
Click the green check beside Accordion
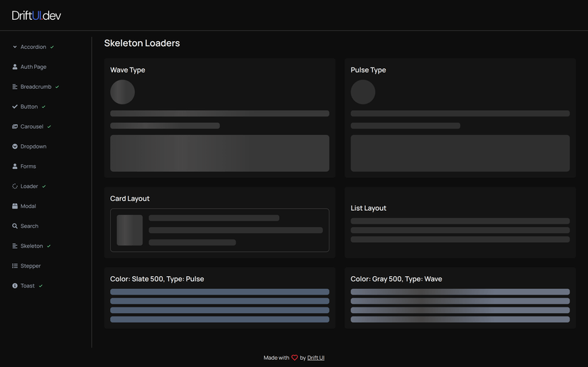pos(52,47)
